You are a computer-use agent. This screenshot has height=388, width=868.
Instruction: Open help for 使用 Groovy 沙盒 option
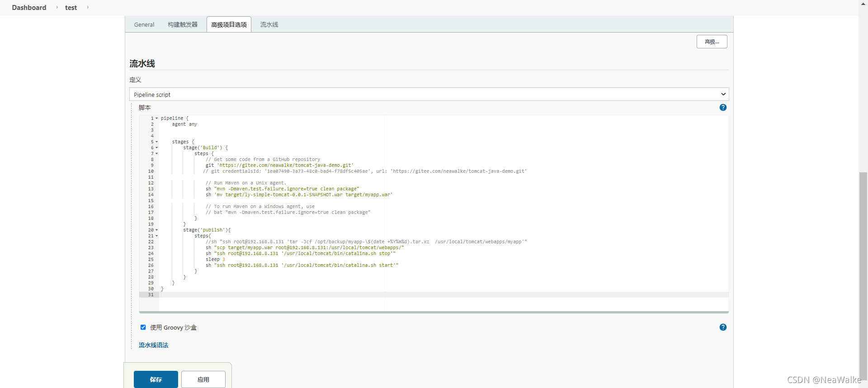click(x=723, y=327)
